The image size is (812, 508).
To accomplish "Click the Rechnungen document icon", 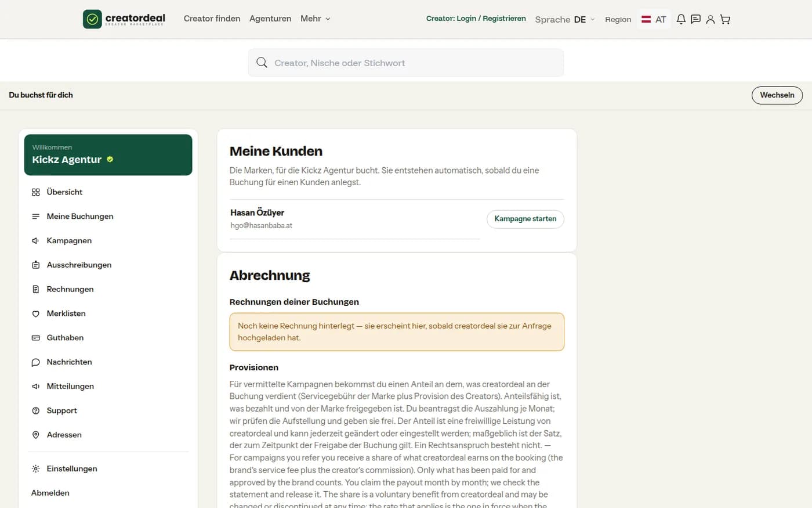I will (35, 289).
